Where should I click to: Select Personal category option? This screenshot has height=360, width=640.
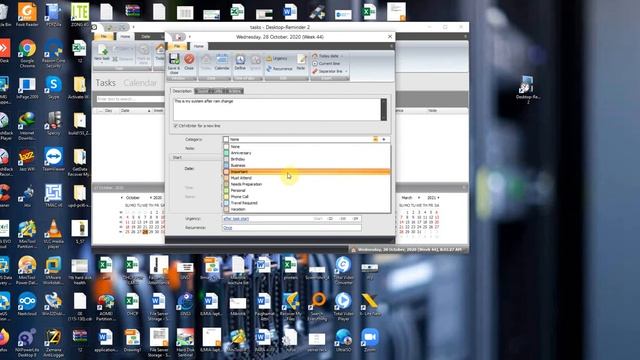point(307,190)
